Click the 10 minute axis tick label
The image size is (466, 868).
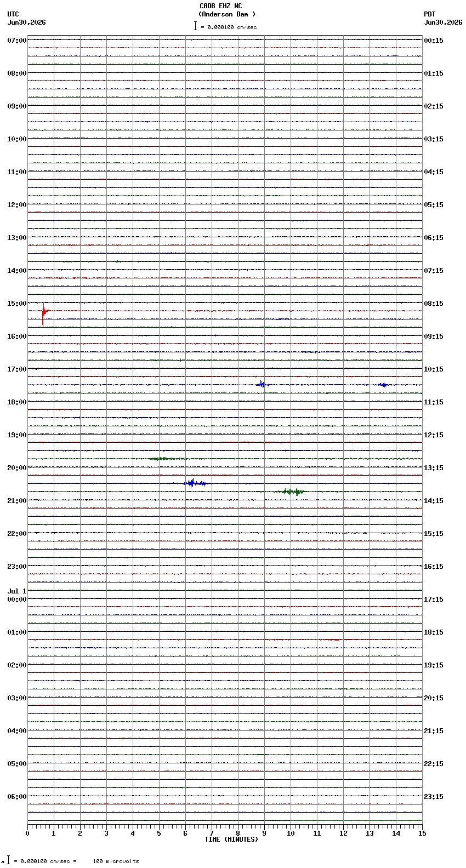coord(291,833)
